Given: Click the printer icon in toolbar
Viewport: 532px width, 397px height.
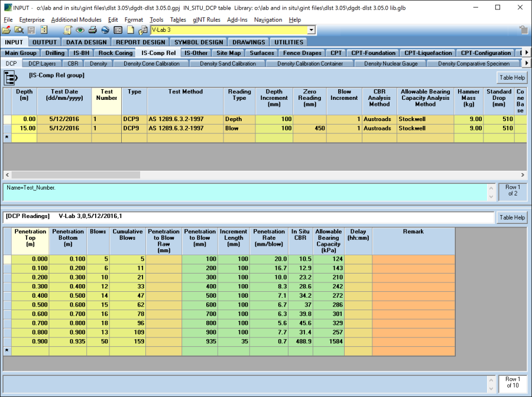Looking at the screenshot, I should coord(92,30).
